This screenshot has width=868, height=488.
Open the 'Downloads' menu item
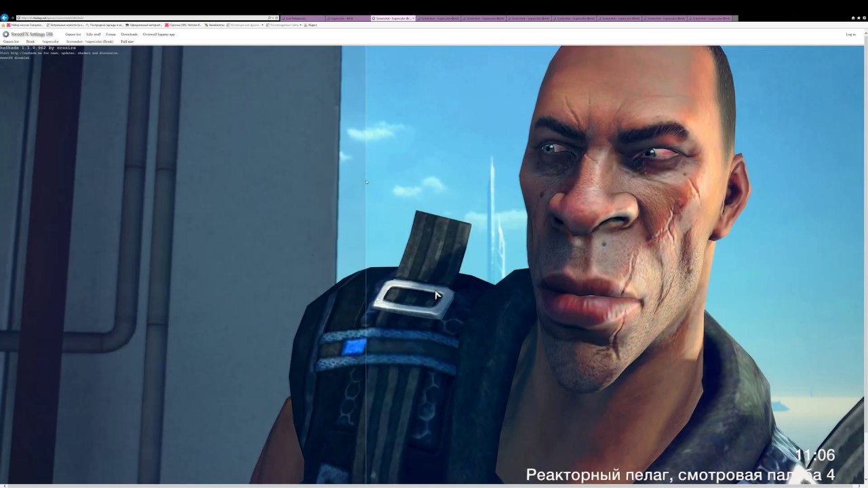pyautogui.click(x=129, y=34)
